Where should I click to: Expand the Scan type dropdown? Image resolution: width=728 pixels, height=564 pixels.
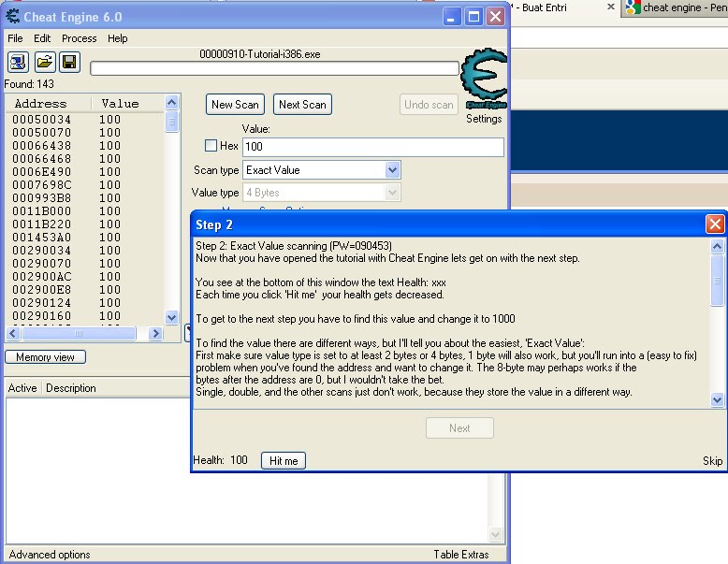(x=392, y=170)
